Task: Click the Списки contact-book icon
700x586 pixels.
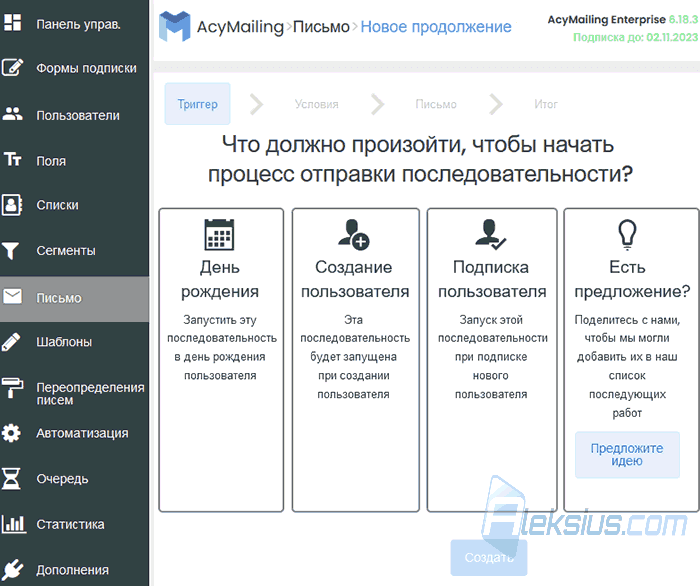Action: pyautogui.click(x=11, y=205)
